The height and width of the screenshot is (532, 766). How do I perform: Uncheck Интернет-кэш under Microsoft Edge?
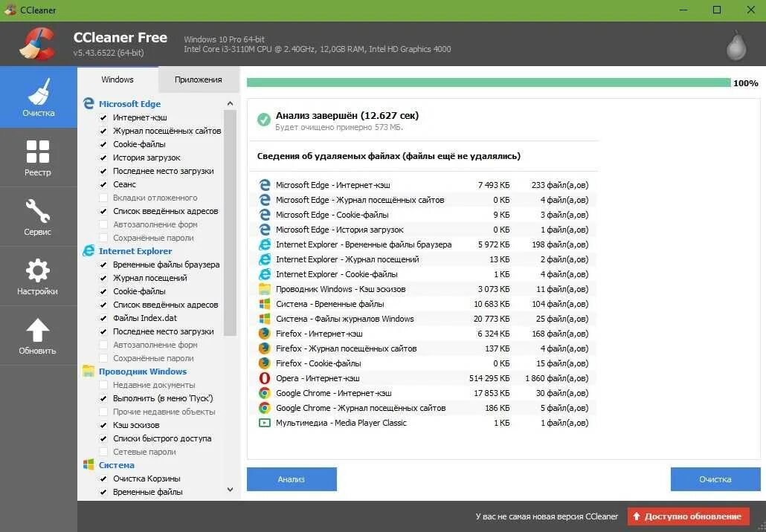103,117
